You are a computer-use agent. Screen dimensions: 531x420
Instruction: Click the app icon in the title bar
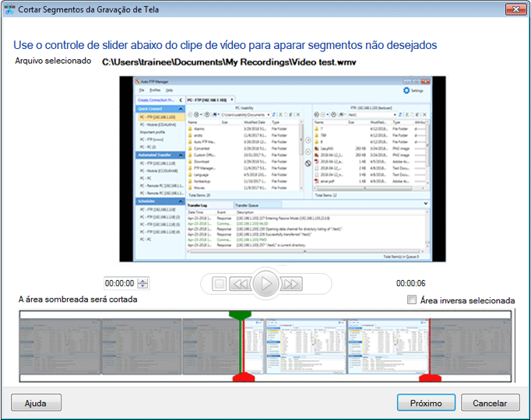click(x=9, y=9)
